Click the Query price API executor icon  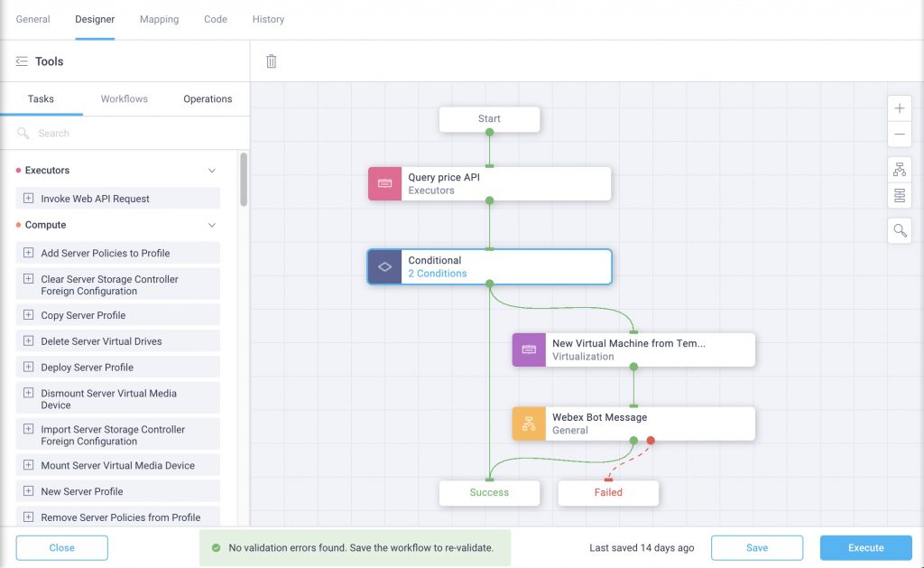383,182
